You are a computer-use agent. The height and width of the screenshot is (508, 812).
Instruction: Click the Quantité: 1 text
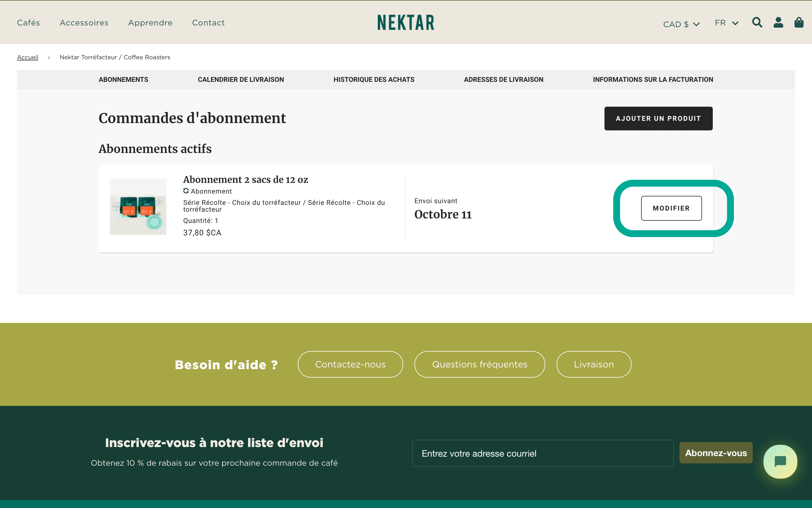[200, 220]
